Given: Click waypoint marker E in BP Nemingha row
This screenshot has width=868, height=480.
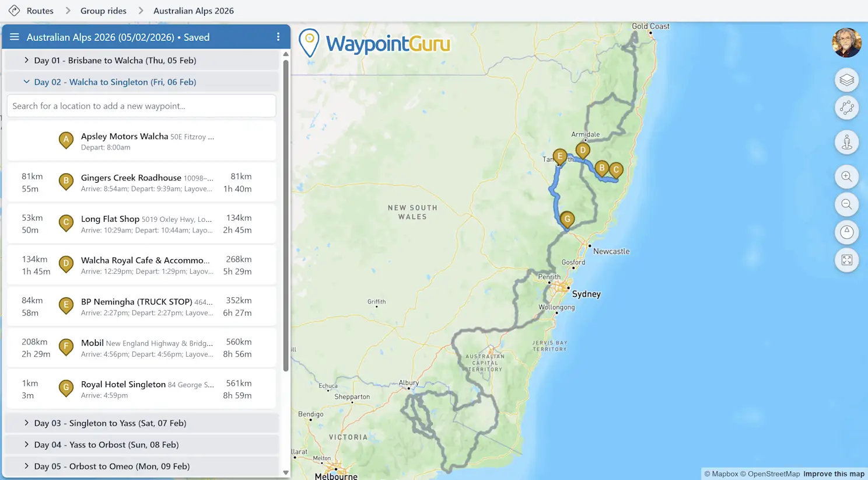Looking at the screenshot, I should [66, 305].
